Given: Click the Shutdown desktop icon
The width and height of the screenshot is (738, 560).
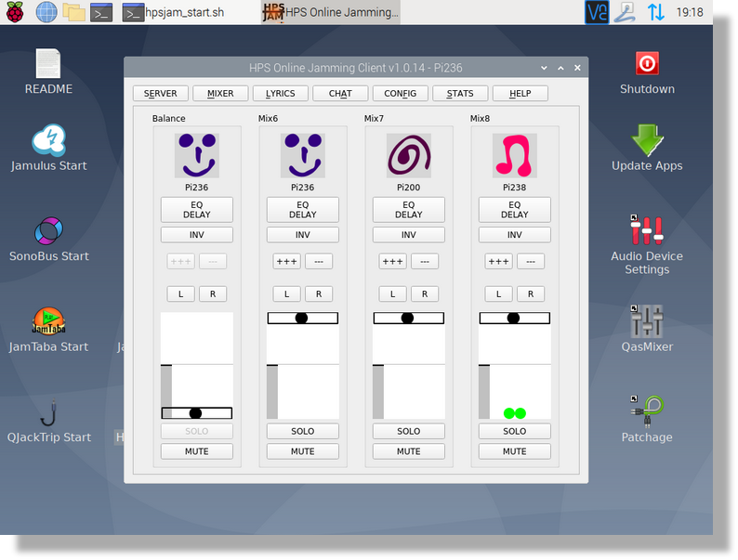Looking at the screenshot, I should tap(647, 72).
